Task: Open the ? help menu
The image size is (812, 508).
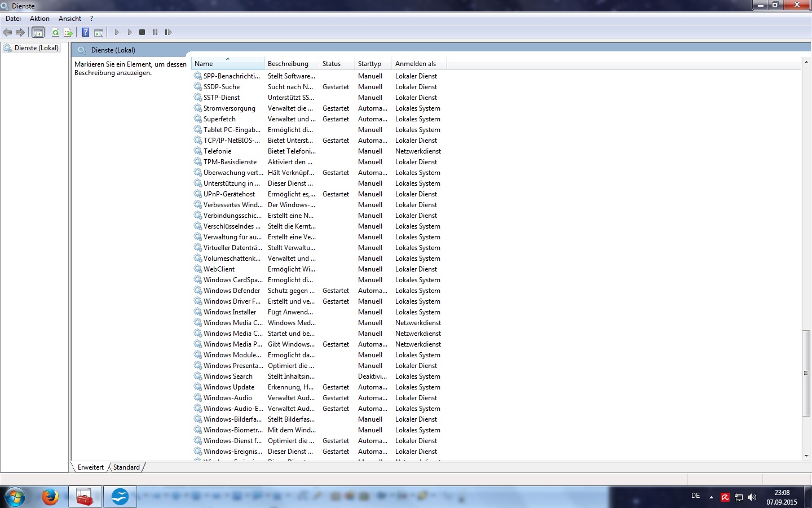Action: click(x=92, y=19)
